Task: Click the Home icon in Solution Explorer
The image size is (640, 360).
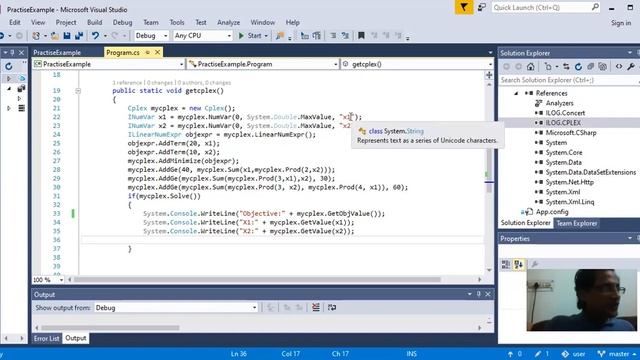Action: click(x=530, y=67)
